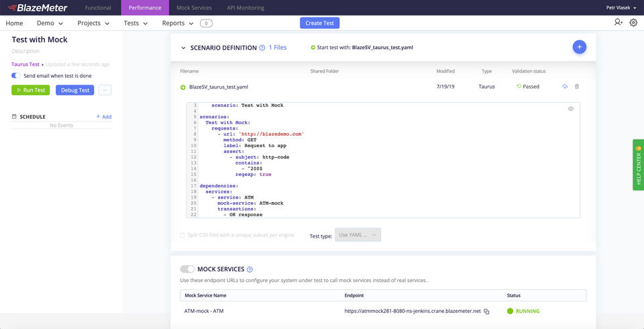Screen dimensions: 644x329
Task: Click the endpoint URL text
Action: point(413,312)
